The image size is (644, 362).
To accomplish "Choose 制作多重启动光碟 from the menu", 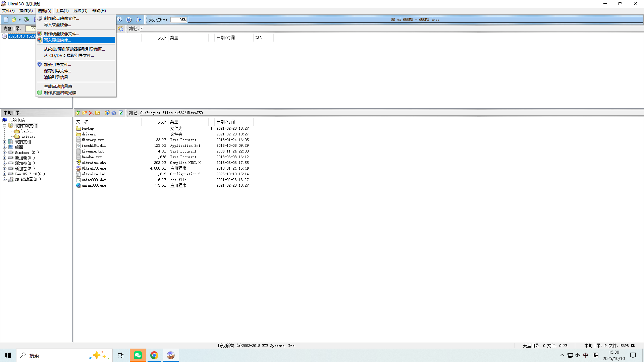I will pos(60,93).
